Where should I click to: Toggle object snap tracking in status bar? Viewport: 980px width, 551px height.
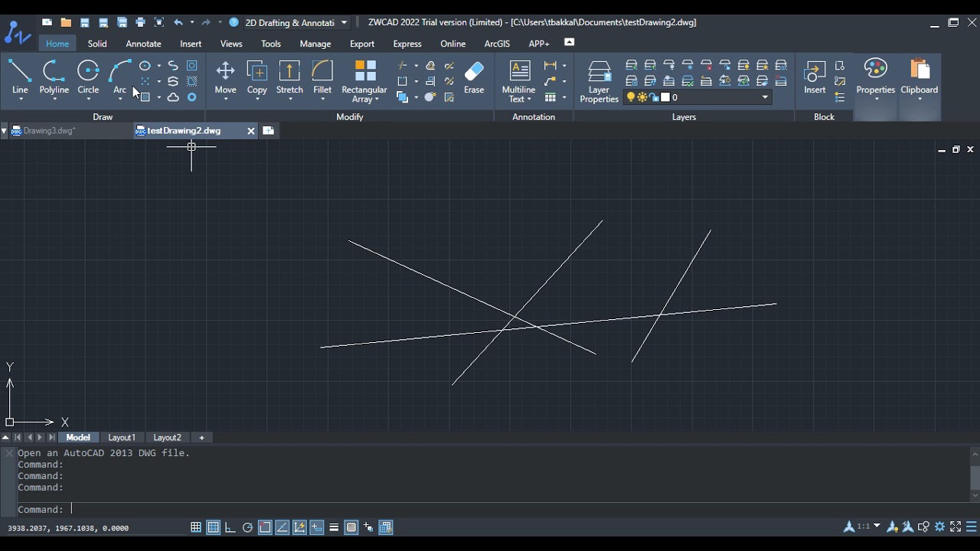(283, 527)
